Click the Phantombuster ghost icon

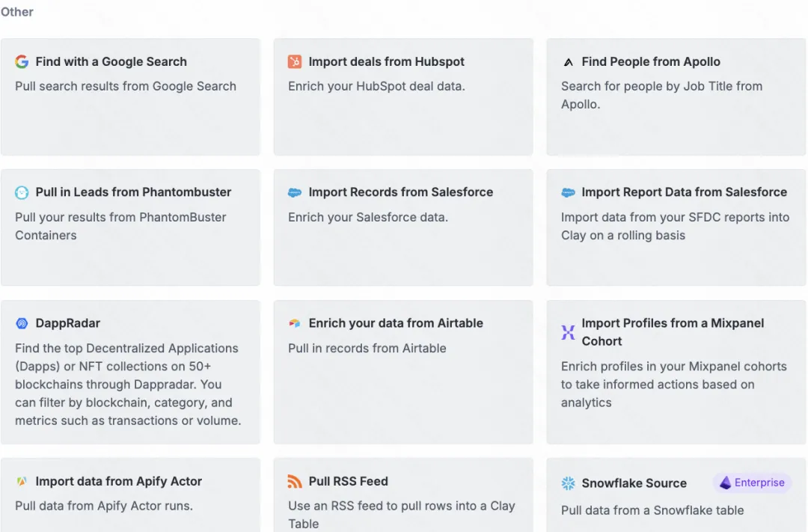coord(22,193)
